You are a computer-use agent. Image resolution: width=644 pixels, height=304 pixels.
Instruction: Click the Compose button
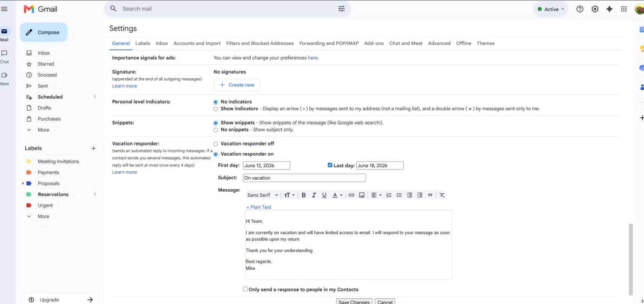click(44, 32)
